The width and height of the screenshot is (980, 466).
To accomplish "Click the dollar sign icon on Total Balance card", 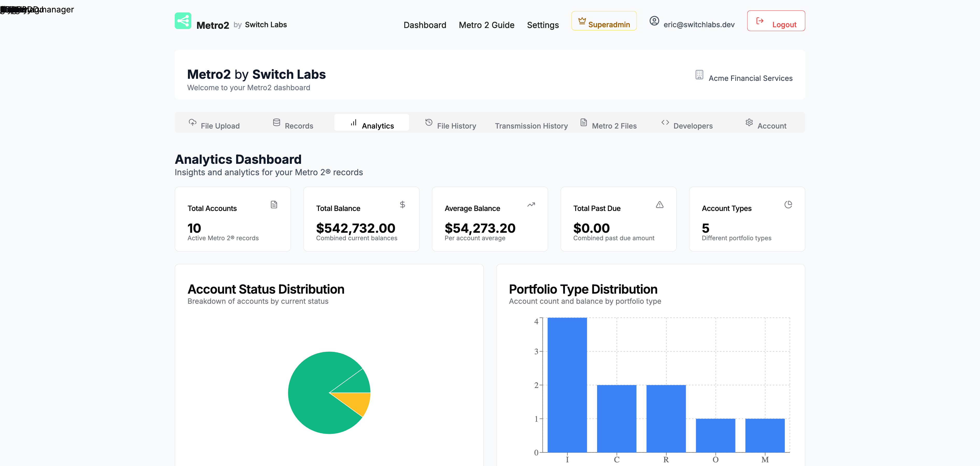I will [x=402, y=205].
